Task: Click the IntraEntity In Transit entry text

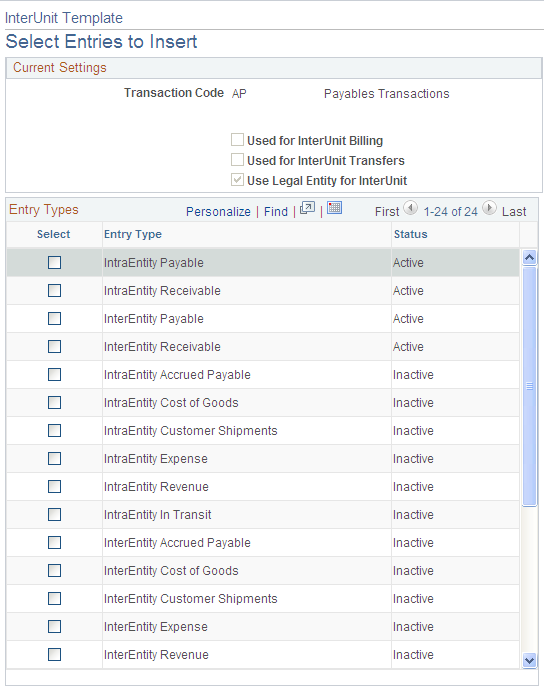Action: tap(158, 514)
